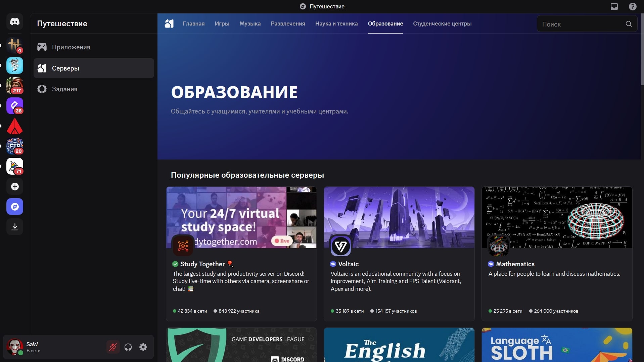Open Задания in sidebar
The image size is (644, 362).
click(x=94, y=89)
